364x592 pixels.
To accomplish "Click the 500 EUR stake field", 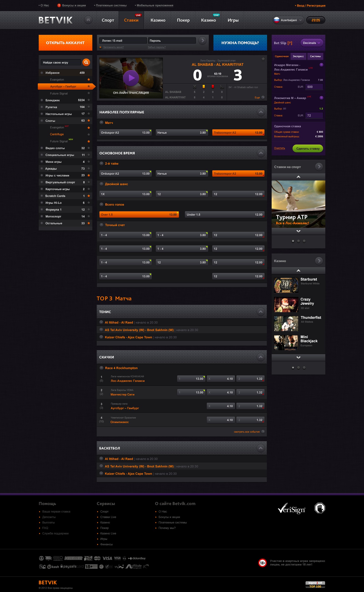I will point(314,87).
